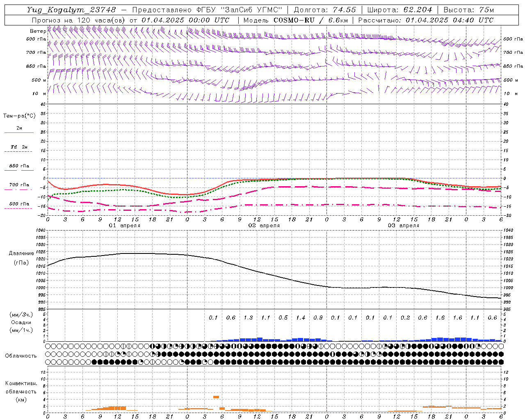
Task: Select the precipitation value 1.4
Action: 301,318
